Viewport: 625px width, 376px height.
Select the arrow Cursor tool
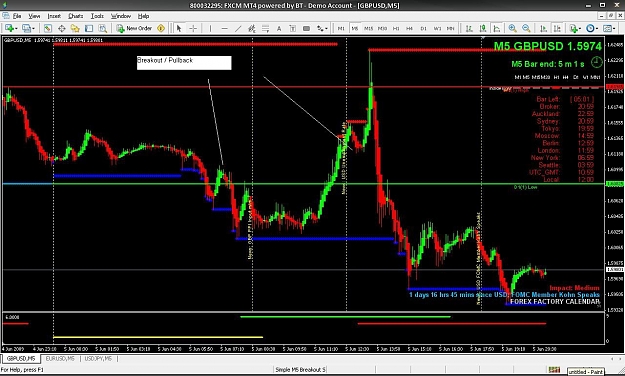[179, 28]
